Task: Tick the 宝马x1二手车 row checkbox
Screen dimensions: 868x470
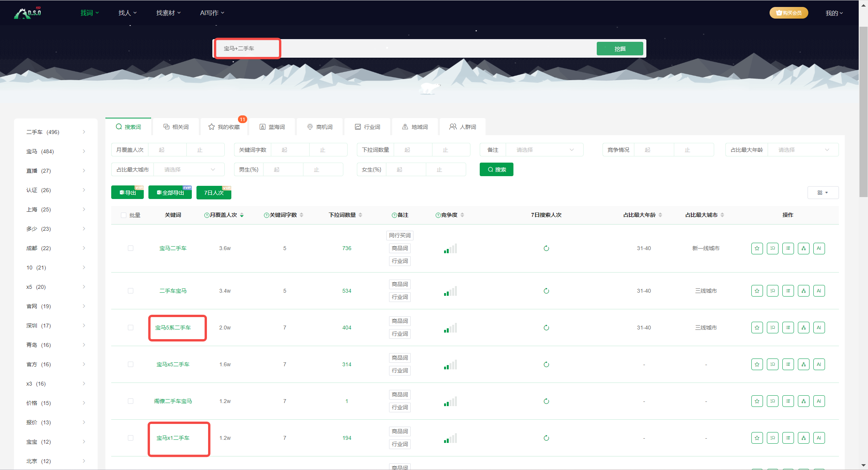Action: tap(131, 438)
